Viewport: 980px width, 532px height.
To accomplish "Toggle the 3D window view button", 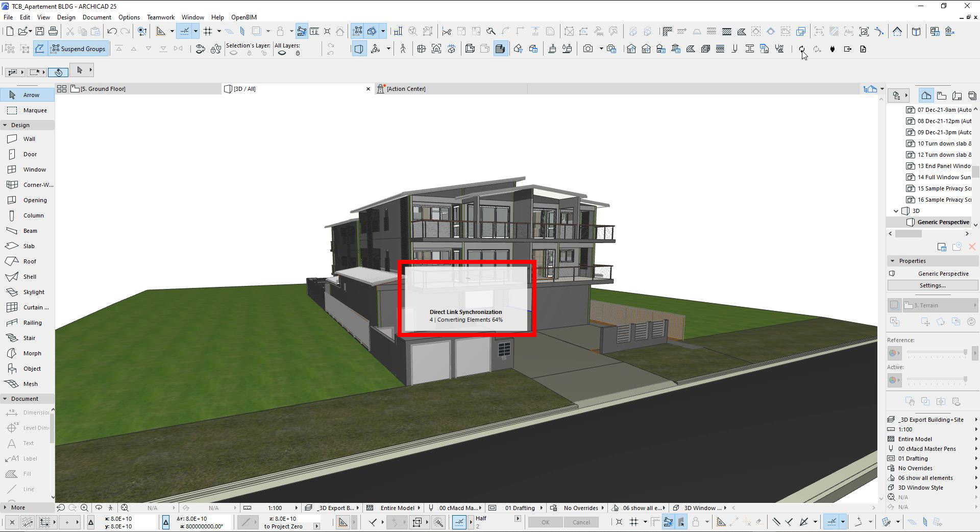I will click(x=359, y=49).
